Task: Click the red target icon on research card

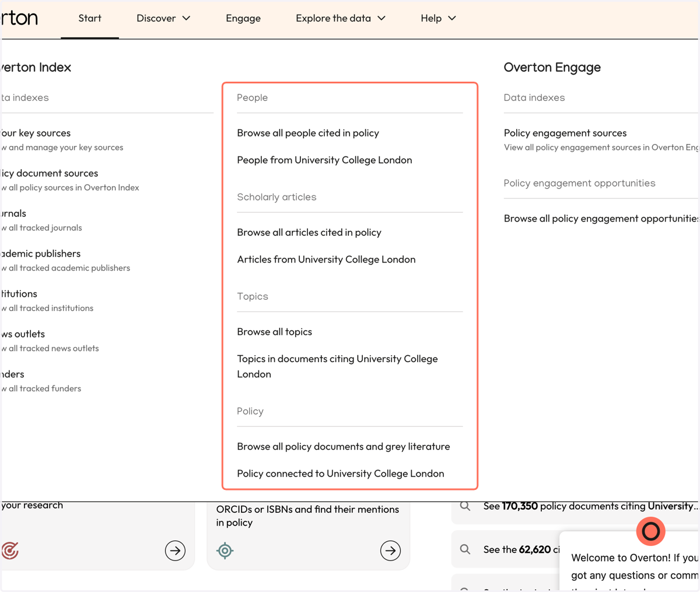Action: coord(10,551)
